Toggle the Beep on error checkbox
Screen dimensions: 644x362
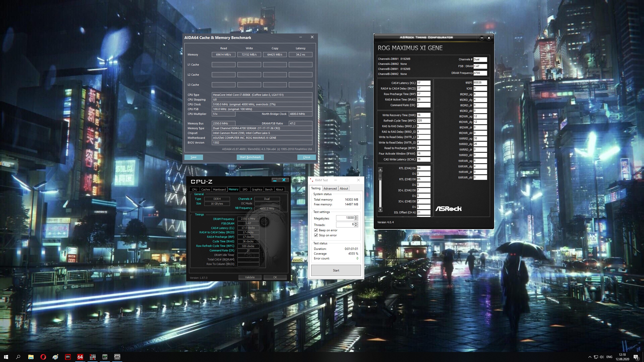point(316,230)
